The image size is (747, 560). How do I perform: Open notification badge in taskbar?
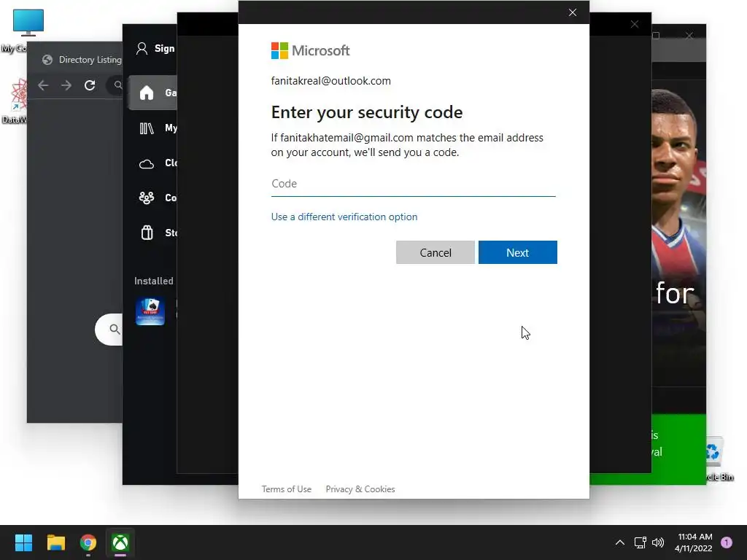pos(727,542)
